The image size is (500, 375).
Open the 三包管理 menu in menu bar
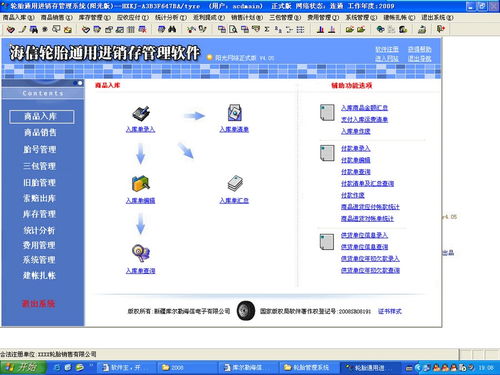285,17
